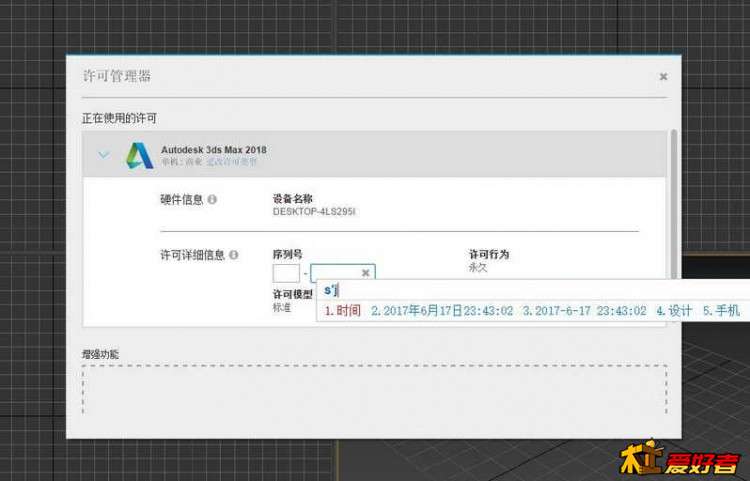Image resolution: width=750 pixels, height=481 pixels.
Task: Click the 永久 license behavior value
Action: tap(477, 267)
